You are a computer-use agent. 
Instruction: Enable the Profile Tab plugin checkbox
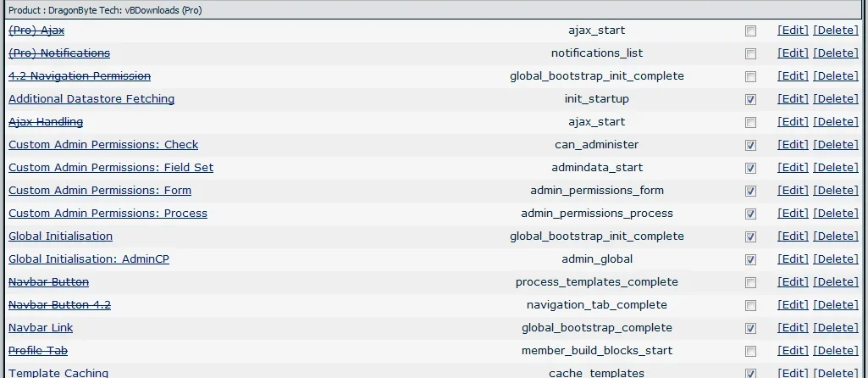coord(750,352)
